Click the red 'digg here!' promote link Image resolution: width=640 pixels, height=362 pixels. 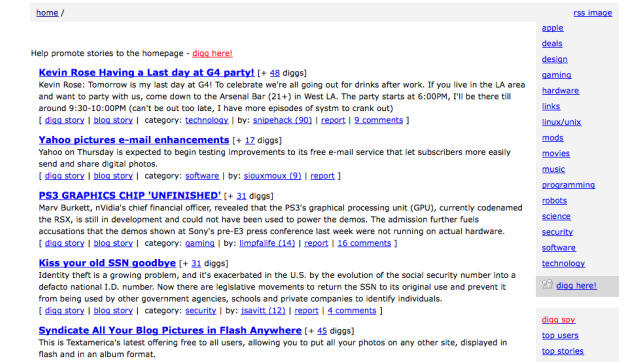coord(212,53)
